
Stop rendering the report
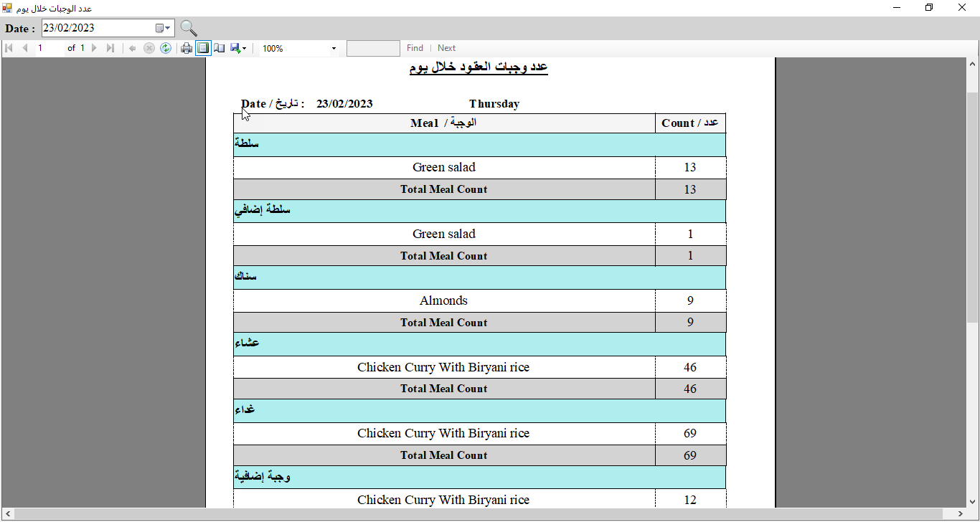tap(149, 48)
